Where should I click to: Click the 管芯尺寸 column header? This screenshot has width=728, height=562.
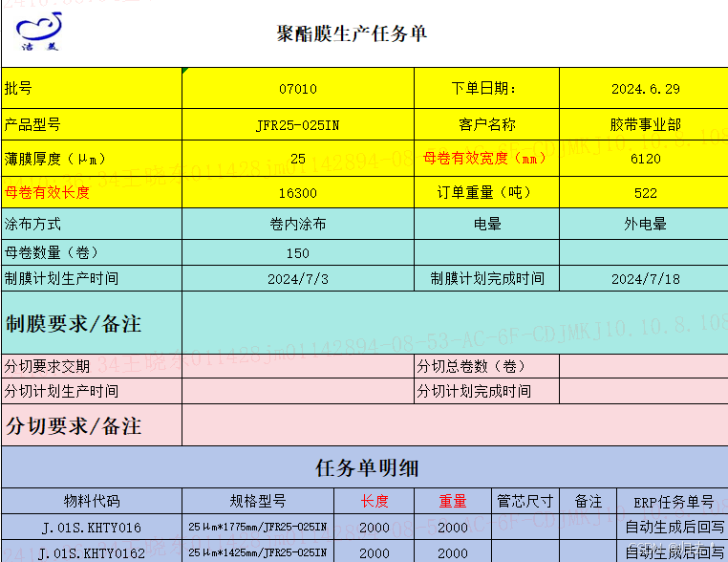pyautogui.click(x=525, y=501)
